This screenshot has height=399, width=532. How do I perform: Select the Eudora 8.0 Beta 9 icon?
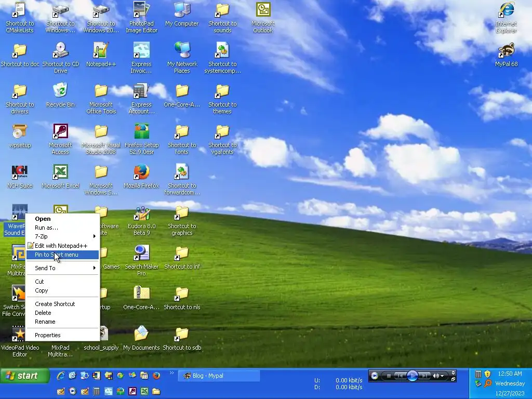[141, 219]
